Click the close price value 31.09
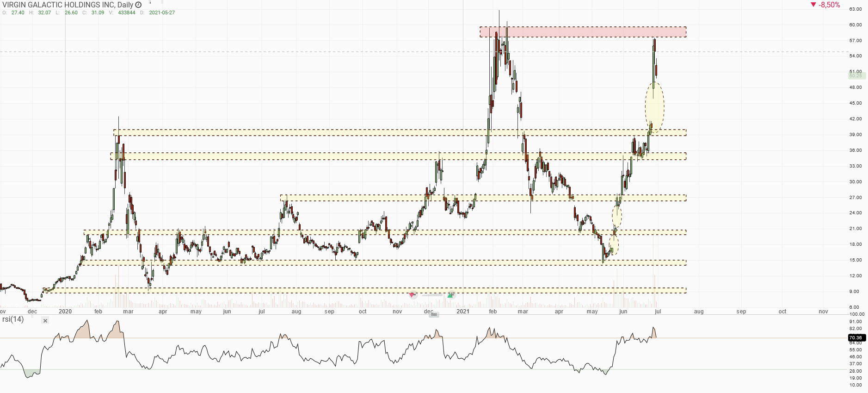868x393 pixels. [98, 12]
